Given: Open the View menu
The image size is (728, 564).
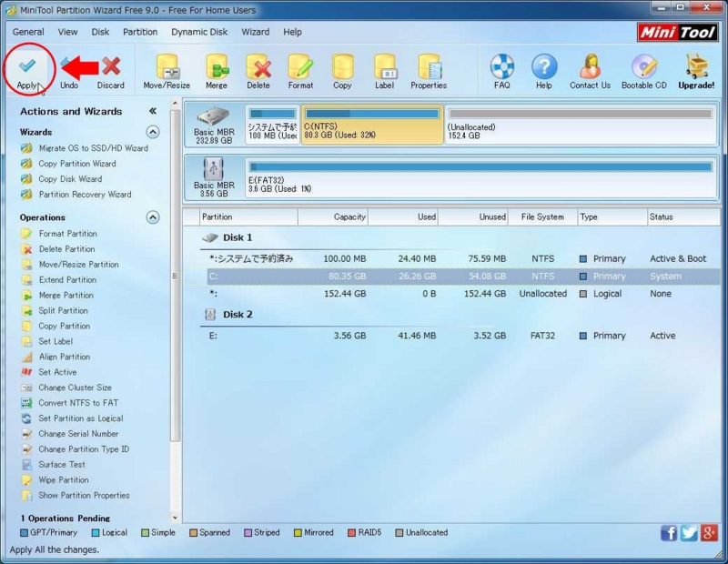Looking at the screenshot, I should coord(67,32).
